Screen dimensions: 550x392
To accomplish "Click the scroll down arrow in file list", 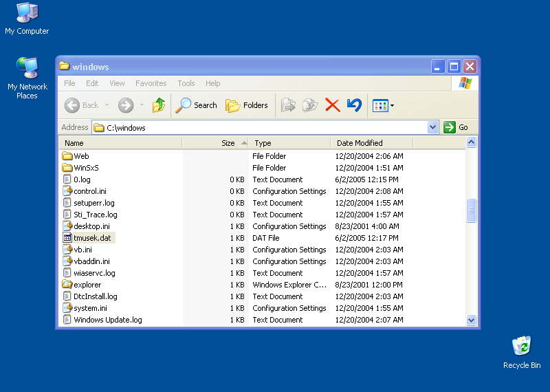I will click(x=471, y=320).
